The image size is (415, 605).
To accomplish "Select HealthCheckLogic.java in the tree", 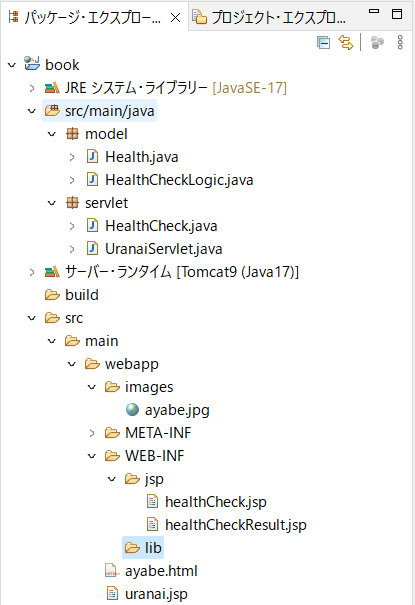I will point(179,180).
